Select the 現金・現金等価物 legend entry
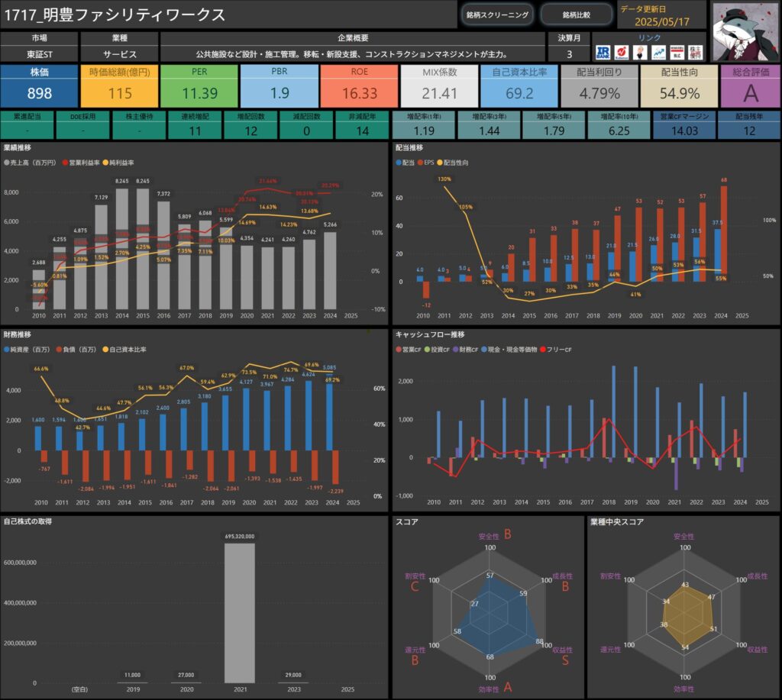782x700 pixels. tap(509, 350)
